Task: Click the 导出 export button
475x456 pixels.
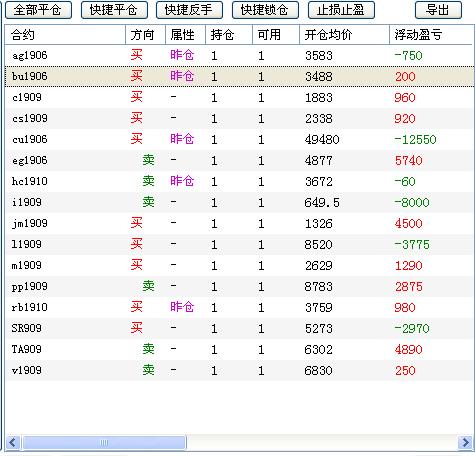Action: (438, 10)
